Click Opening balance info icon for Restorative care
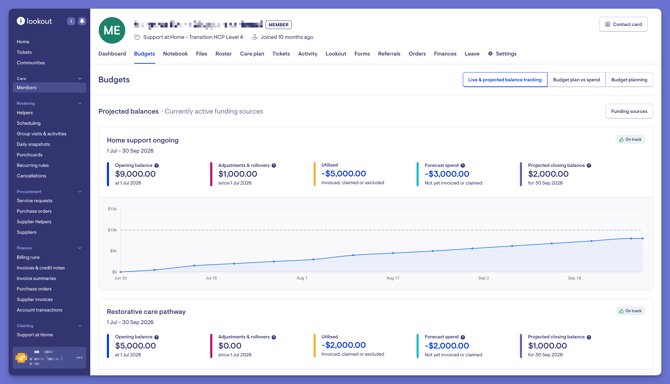Viewport: 670px width, 384px height. [x=156, y=337]
